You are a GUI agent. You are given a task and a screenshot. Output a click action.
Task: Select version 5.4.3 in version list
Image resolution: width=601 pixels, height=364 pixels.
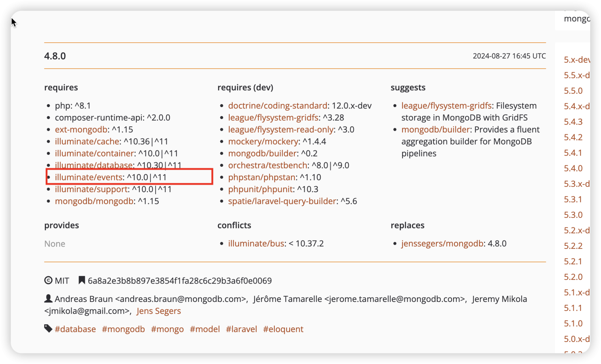coord(573,122)
